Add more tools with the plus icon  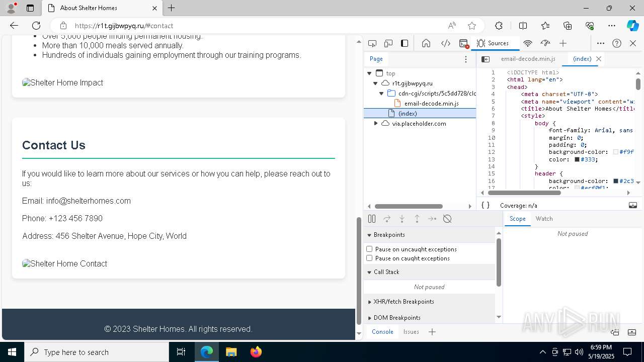coord(563,43)
